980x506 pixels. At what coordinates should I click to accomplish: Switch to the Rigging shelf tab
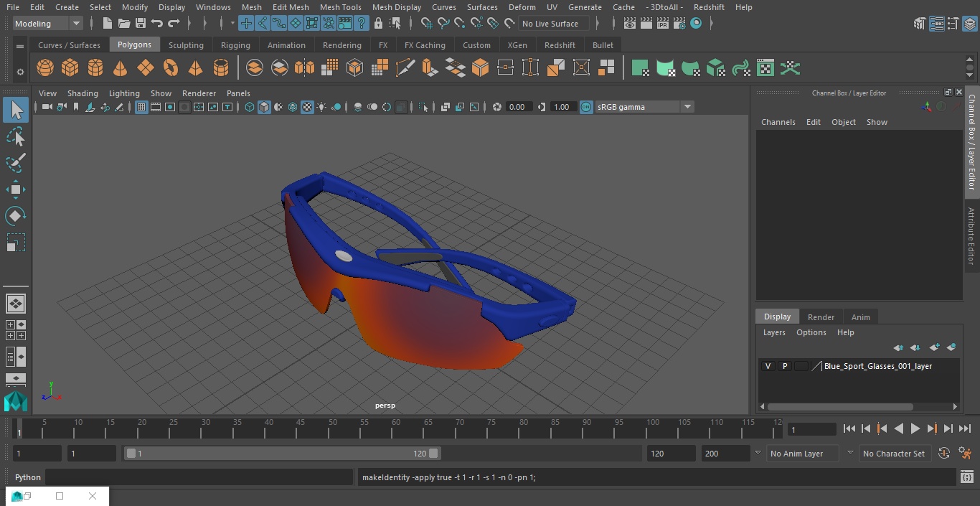(235, 45)
